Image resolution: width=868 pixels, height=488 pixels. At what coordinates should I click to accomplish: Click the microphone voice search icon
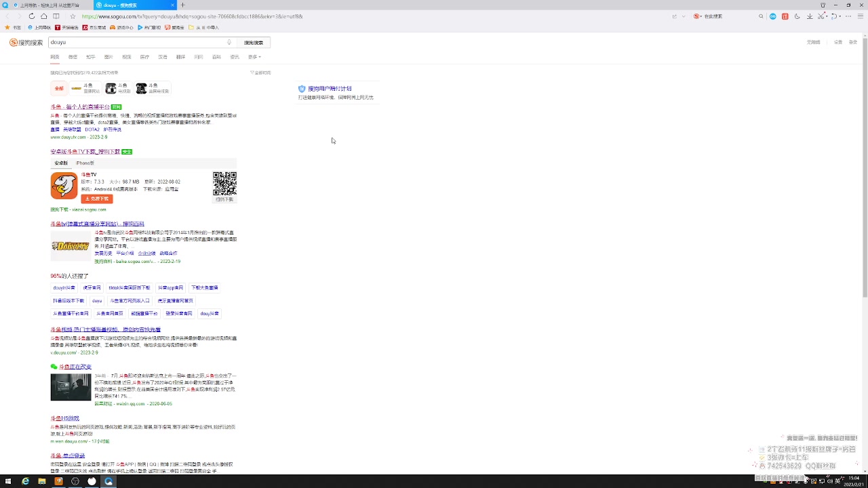pyautogui.click(x=229, y=42)
